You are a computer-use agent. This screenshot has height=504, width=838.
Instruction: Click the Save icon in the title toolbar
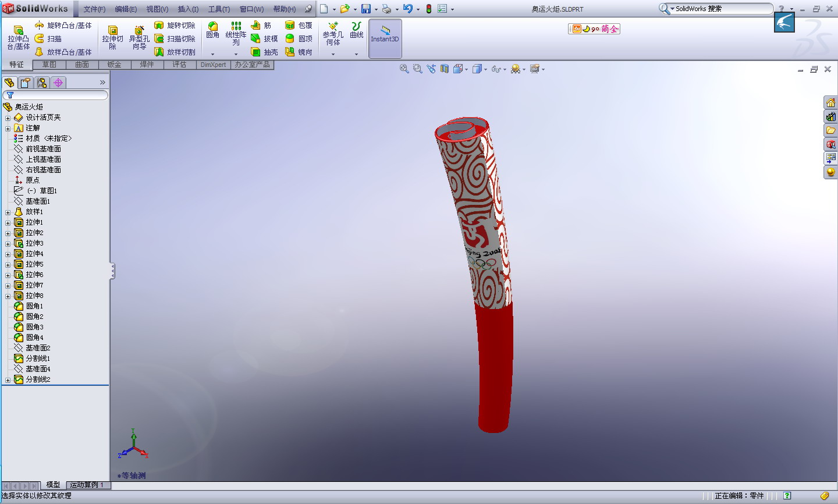pos(366,9)
